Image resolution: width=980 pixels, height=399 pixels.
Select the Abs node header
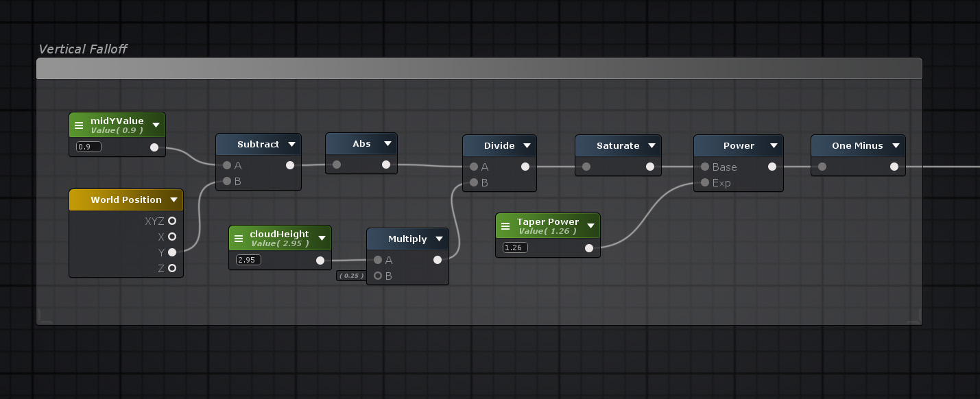pyautogui.click(x=361, y=143)
